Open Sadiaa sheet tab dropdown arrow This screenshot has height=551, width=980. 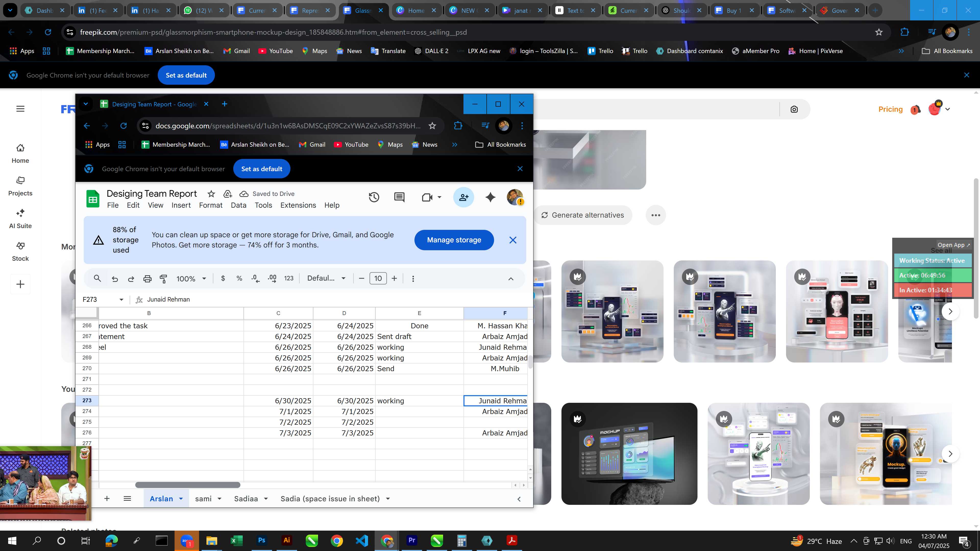266,498
